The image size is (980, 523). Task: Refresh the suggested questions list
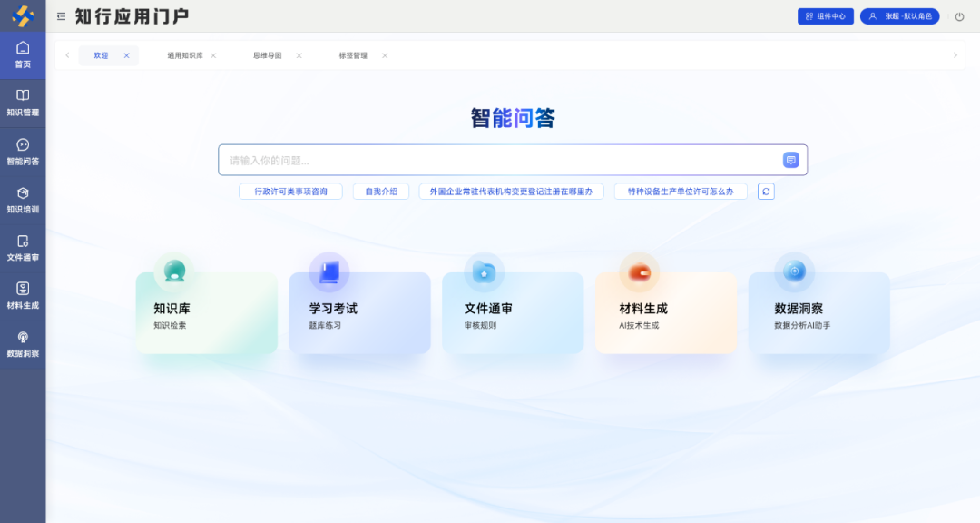click(766, 192)
